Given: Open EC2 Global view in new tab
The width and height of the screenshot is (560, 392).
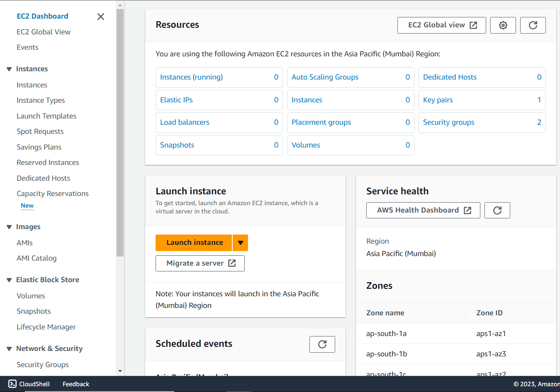Looking at the screenshot, I should (441, 25).
